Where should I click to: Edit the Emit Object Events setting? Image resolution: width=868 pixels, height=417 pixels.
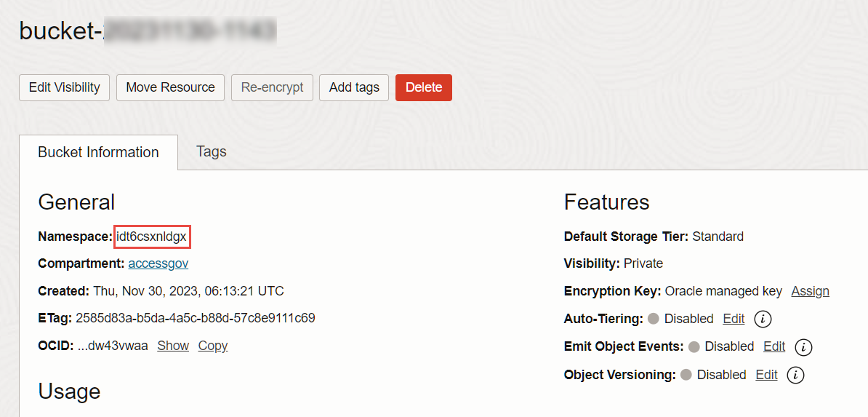click(774, 346)
